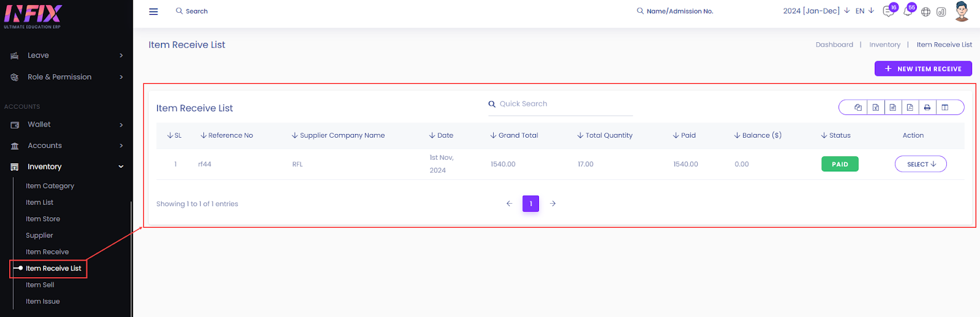
Task: Sort by Balance ($) column
Action: [758, 135]
